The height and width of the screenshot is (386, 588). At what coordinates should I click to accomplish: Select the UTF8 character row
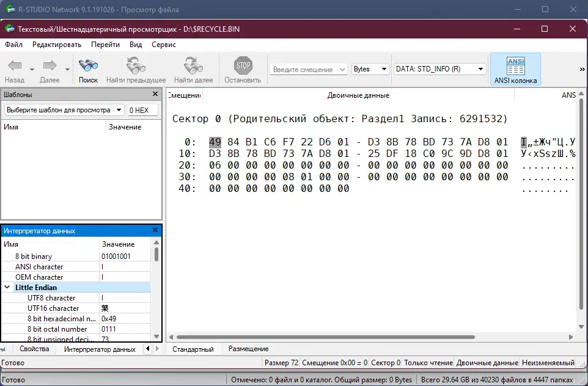tap(76, 298)
